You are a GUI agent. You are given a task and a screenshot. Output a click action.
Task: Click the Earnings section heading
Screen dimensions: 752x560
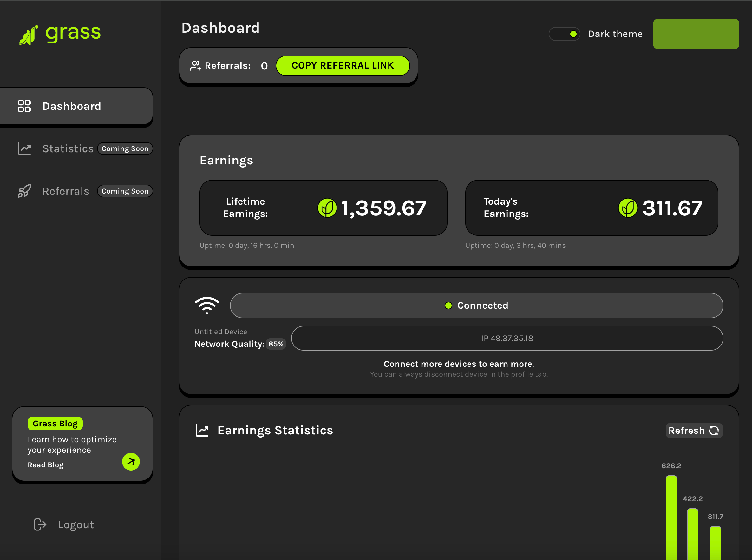click(226, 160)
